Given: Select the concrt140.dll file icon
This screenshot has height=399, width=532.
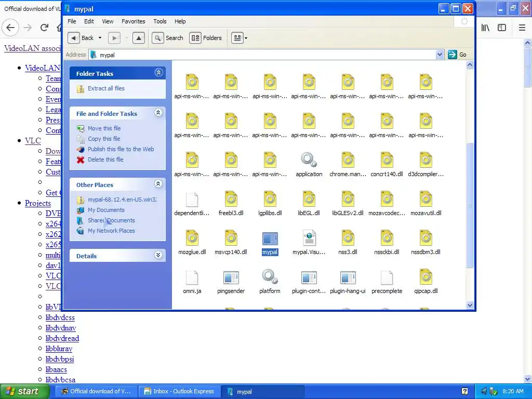Looking at the screenshot, I should 387,160.
